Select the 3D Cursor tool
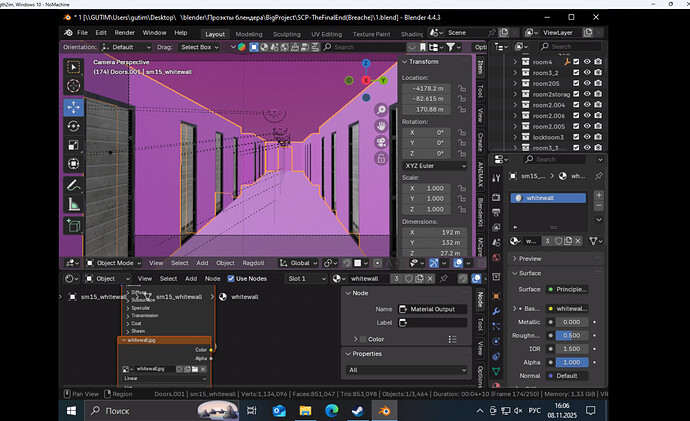Image resolution: width=690 pixels, height=421 pixels. 73,86
